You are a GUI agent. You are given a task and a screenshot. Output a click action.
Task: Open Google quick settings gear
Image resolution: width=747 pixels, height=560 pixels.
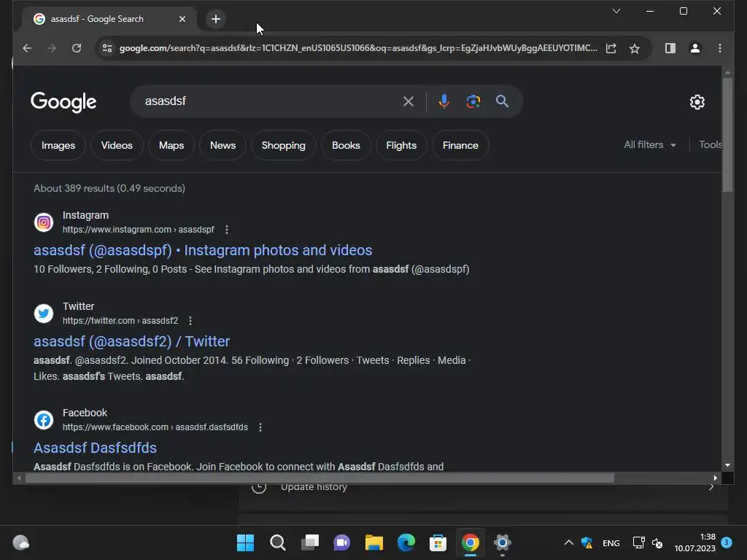click(697, 101)
